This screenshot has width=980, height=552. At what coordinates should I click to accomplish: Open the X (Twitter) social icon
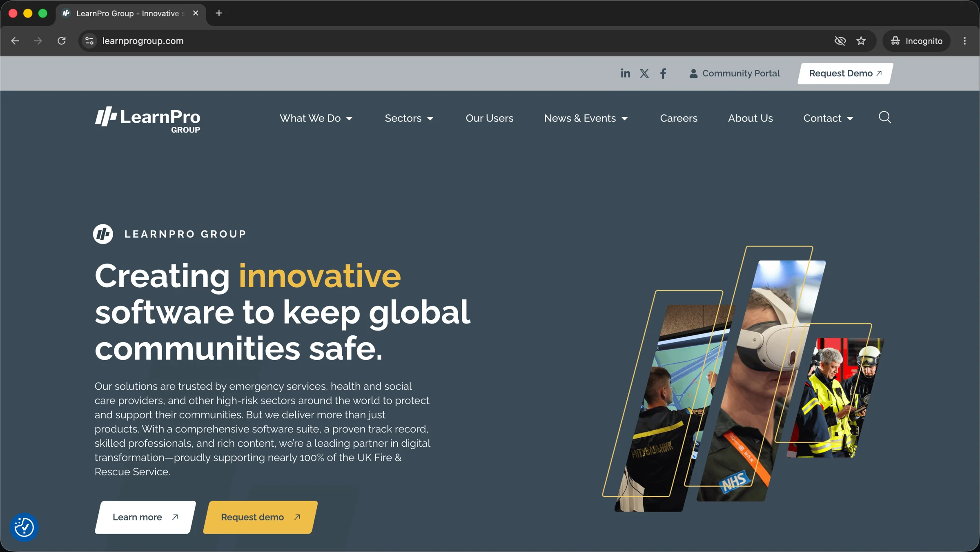644,73
